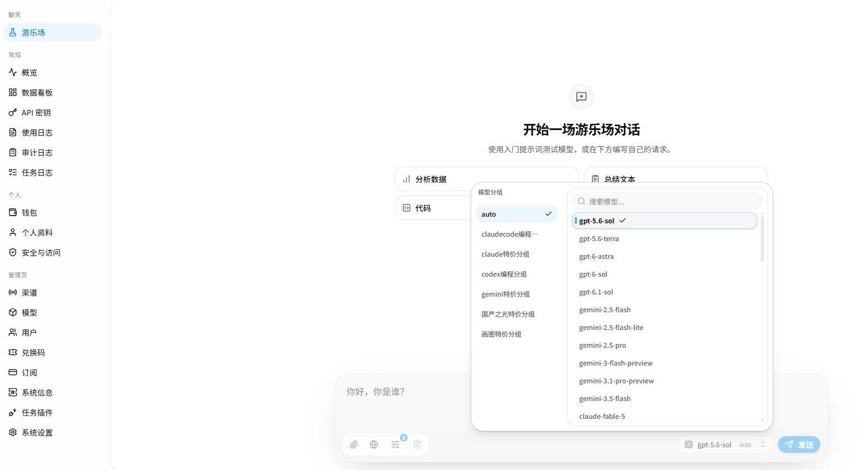The height and width of the screenshot is (470, 868).
Task: Click the model list scrollbar
Action: click(762, 239)
